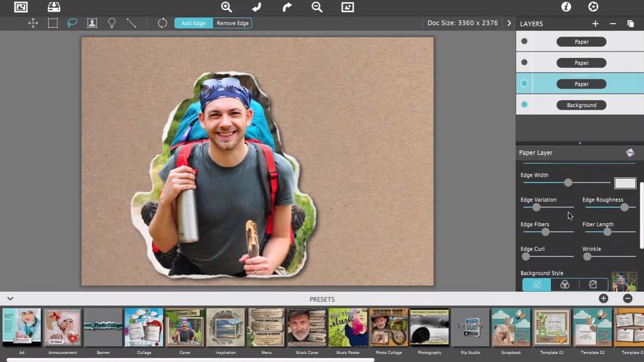Open the info icon in top bar
644x362 pixels.
[566, 7]
